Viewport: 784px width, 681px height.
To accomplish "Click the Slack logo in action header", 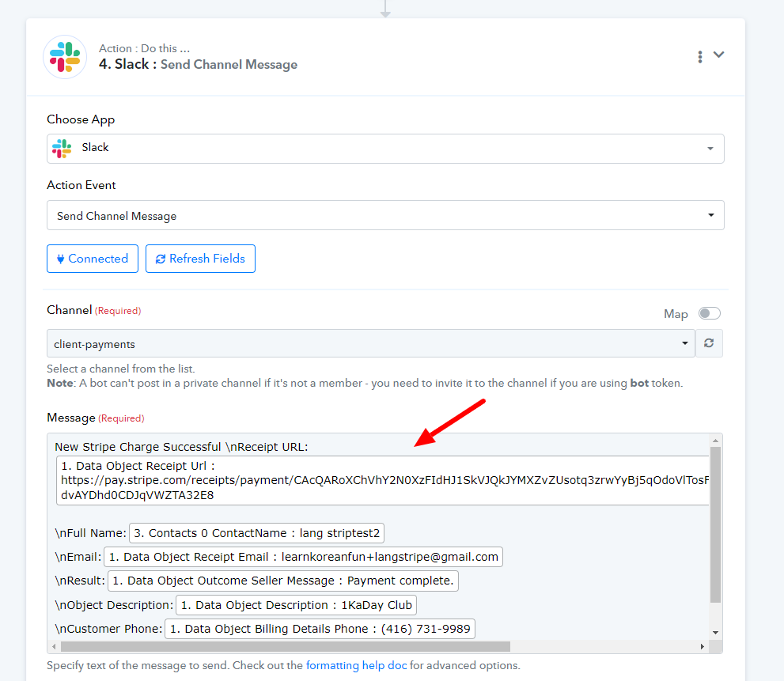I will click(x=65, y=57).
